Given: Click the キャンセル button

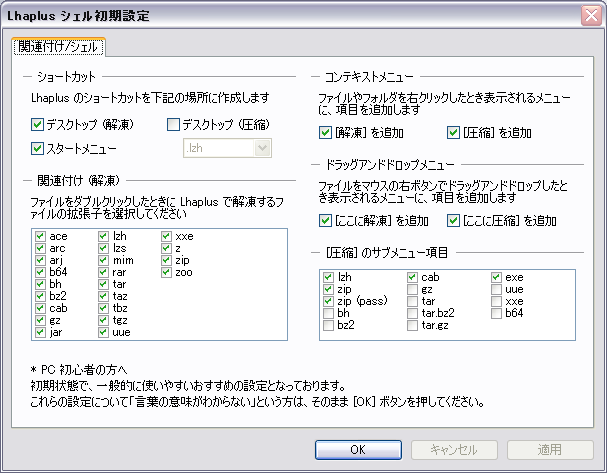Looking at the screenshot, I should (454, 450).
